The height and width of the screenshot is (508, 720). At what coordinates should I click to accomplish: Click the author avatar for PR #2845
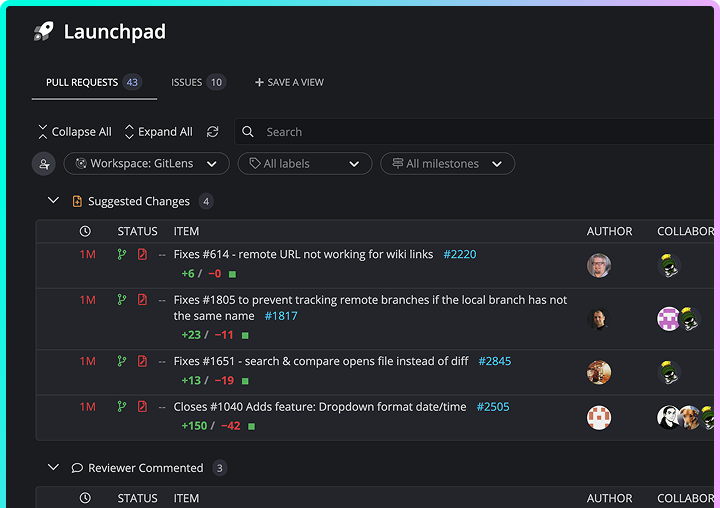point(598,373)
